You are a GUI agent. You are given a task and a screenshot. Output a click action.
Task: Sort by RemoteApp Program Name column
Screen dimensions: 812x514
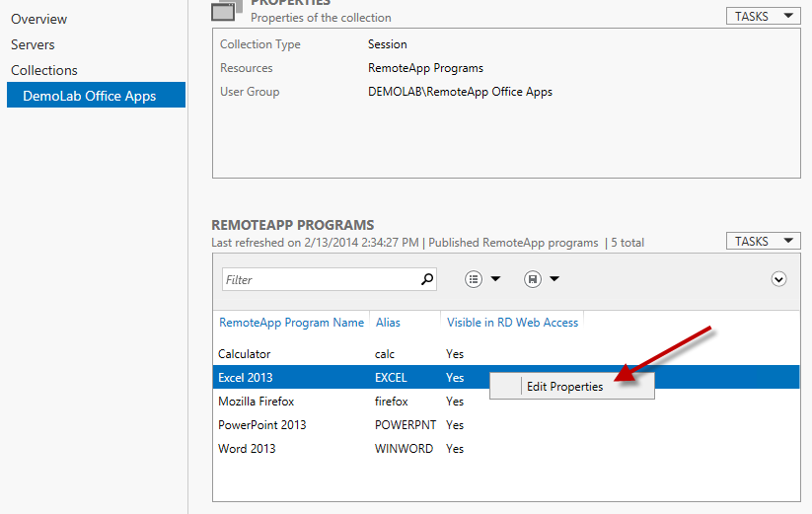[x=291, y=322]
